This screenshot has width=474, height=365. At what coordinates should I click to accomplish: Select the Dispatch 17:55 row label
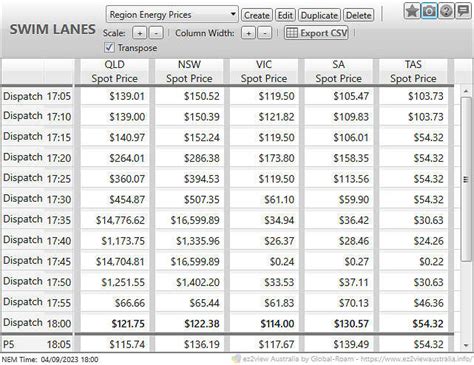[x=37, y=302]
